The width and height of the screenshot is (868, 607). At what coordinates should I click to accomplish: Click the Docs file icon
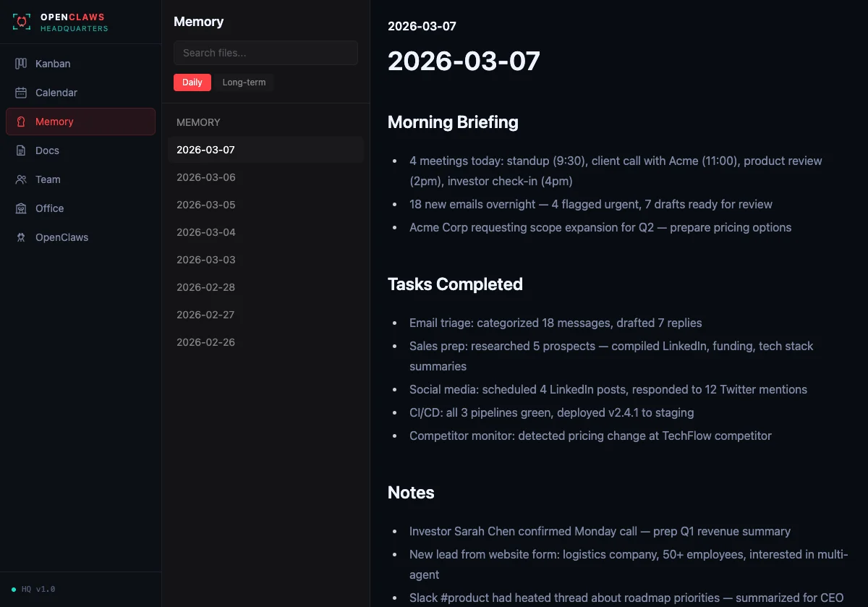[21, 150]
